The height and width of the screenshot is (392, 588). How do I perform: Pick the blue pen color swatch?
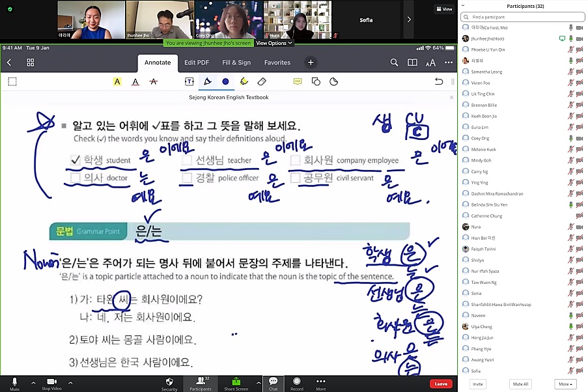point(225,81)
